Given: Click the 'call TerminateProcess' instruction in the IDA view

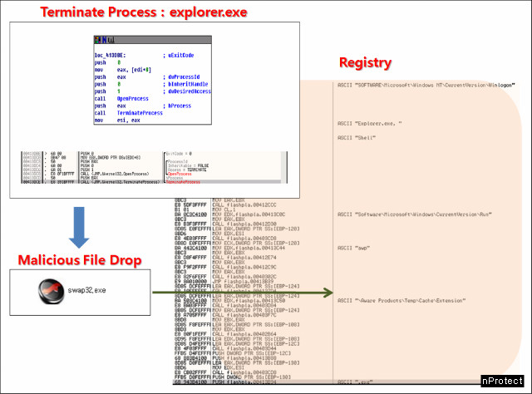Looking at the screenshot, I should (x=129, y=113).
